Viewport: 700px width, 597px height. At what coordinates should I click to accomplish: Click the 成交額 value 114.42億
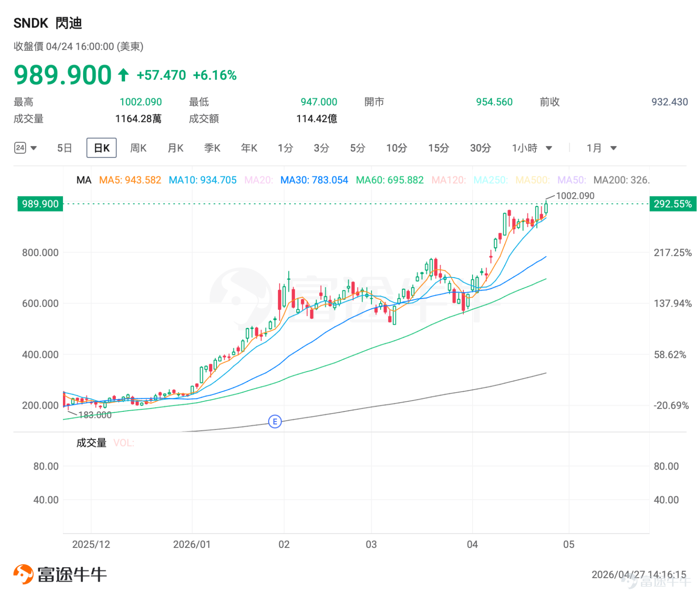[x=317, y=119]
